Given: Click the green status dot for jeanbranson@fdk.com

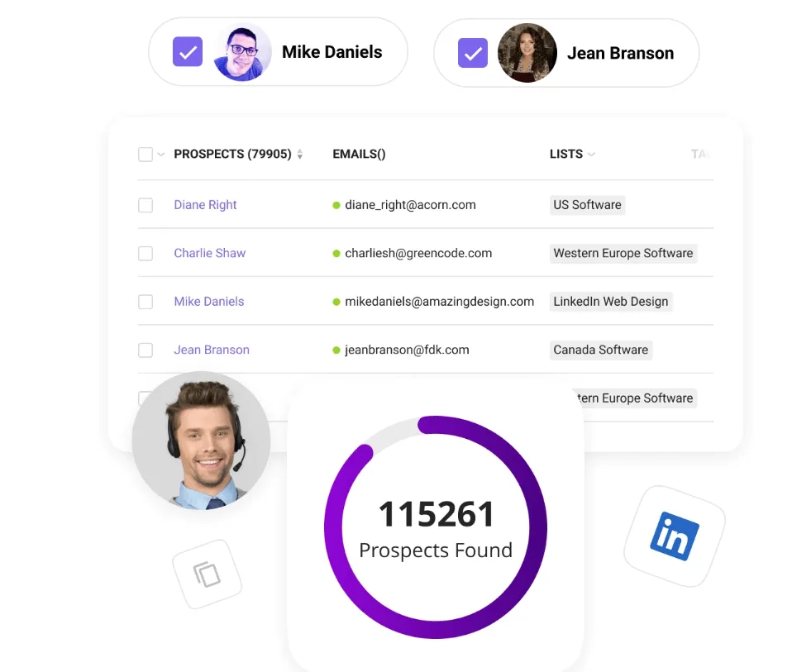Looking at the screenshot, I should pyautogui.click(x=336, y=350).
